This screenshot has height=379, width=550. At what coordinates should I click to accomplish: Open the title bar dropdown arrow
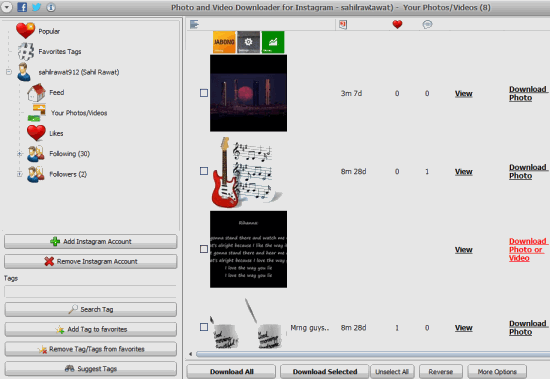[x=7, y=7]
